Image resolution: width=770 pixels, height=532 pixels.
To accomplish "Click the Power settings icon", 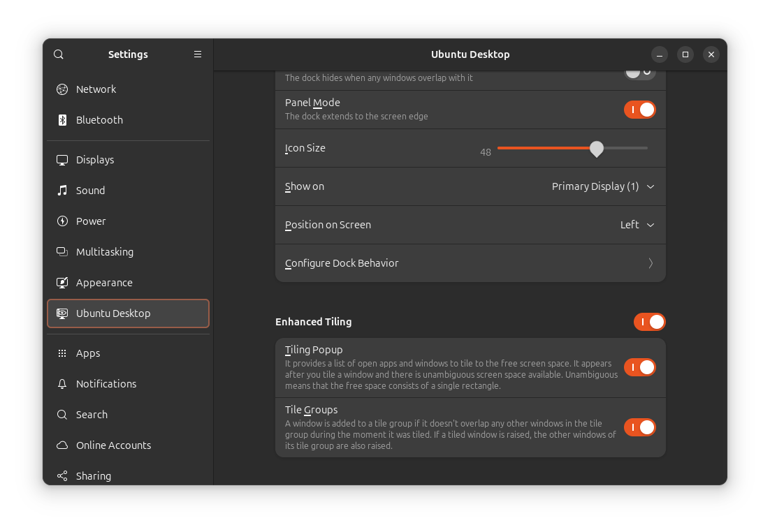I will tap(62, 221).
